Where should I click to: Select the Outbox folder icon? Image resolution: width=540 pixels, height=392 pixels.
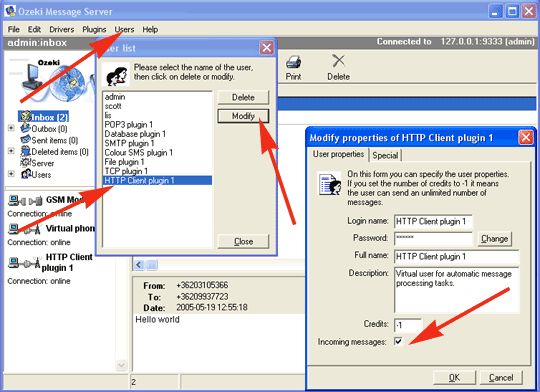point(25,128)
